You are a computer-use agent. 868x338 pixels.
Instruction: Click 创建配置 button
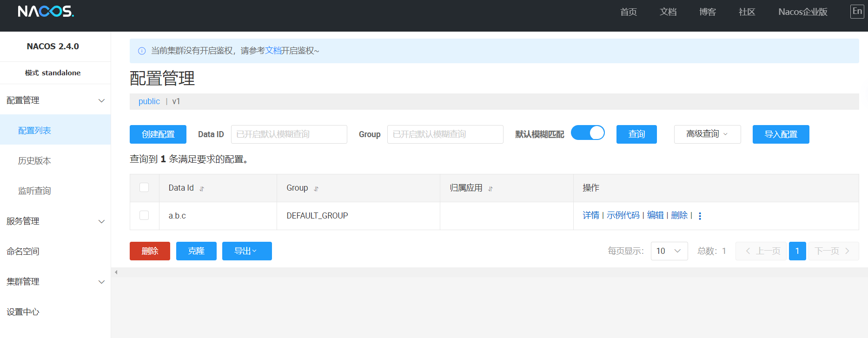point(158,134)
